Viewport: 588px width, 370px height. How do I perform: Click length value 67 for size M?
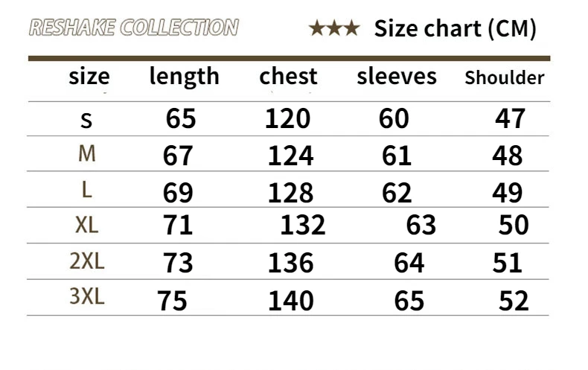click(178, 156)
